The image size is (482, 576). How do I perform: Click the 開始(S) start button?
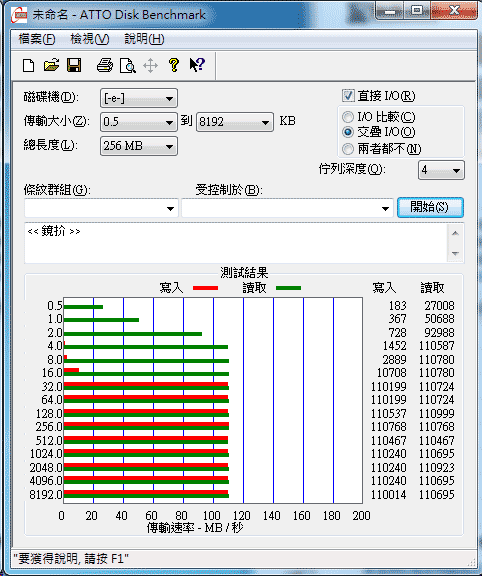tap(430, 208)
